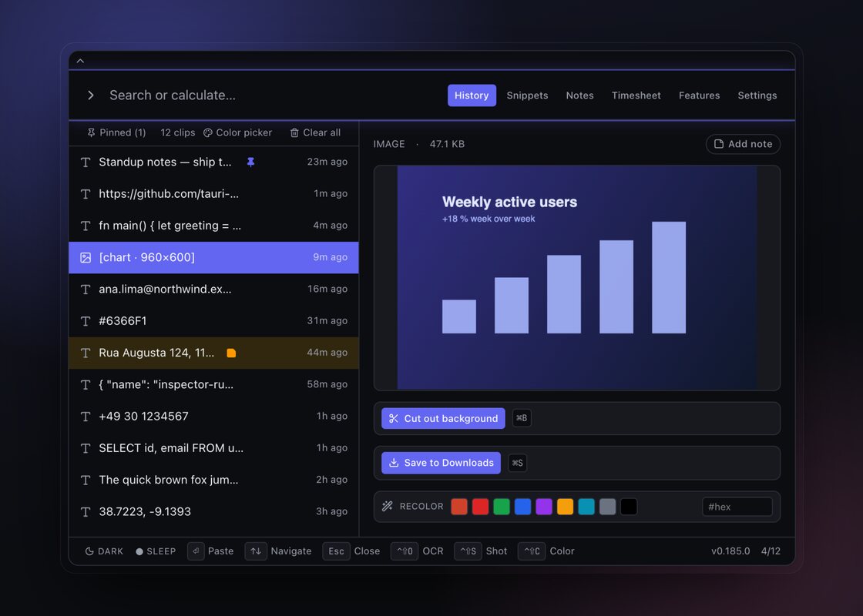Collapse the window using the top chevron
863x616 pixels.
(80, 61)
